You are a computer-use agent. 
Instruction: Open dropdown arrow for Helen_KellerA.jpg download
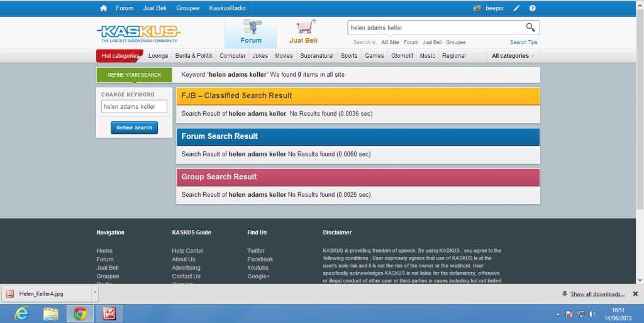95,294
